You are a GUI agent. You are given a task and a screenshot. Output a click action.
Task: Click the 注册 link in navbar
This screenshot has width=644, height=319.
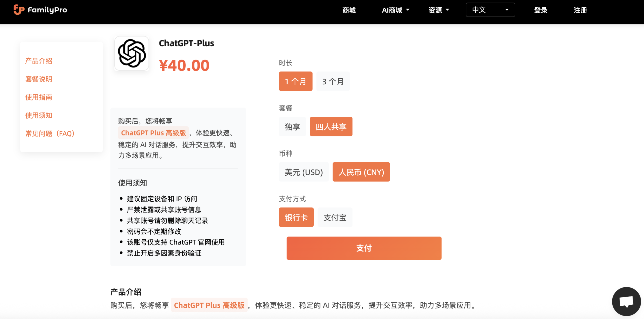[x=580, y=10]
